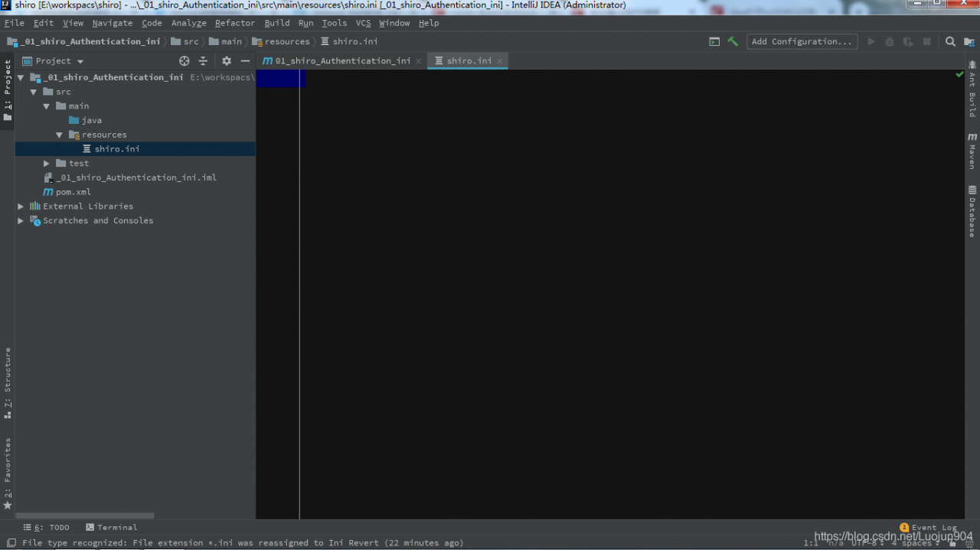Open the Tools menu
Viewport: 980px width, 550px height.
(334, 23)
